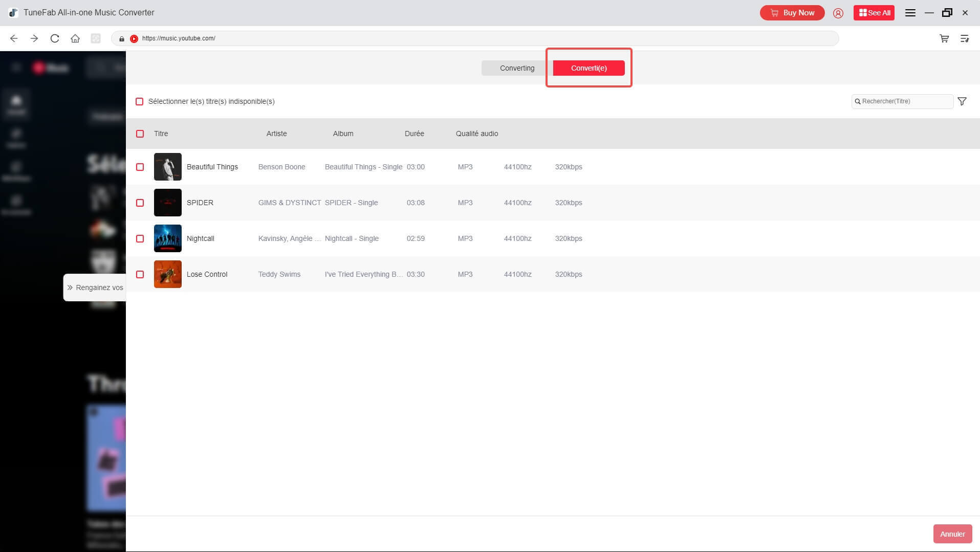
Task: Click duration '03:08' of SPIDER
Action: pyautogui.click(x=416, y=203)
